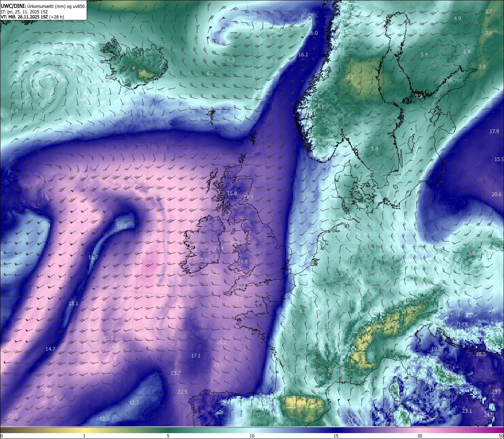
Task: Pick the 6.4 value label
Action: 14,111
